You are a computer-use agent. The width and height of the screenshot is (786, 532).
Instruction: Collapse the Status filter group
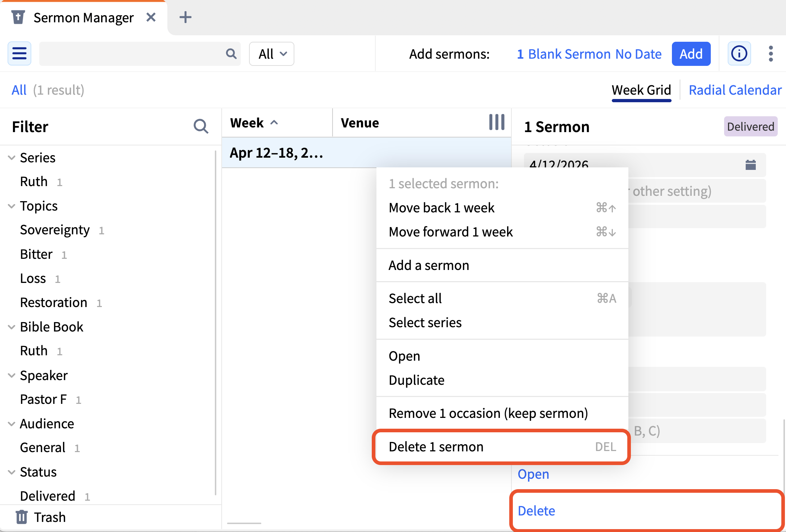click(12, 472)
